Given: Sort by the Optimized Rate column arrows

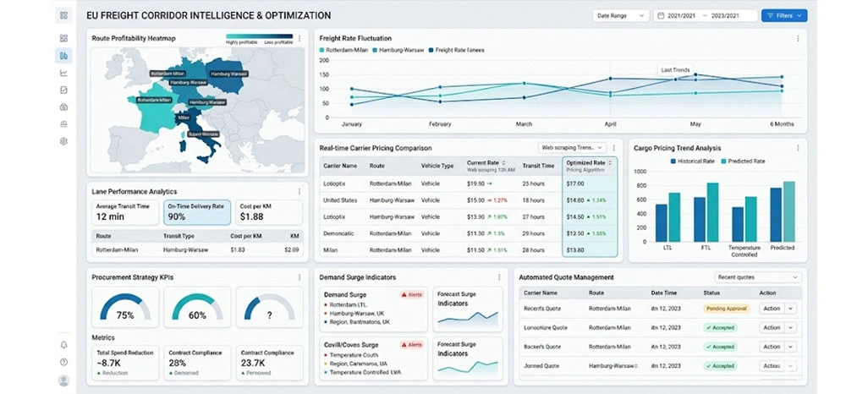Looking at the screenshot, I should [x=610, y=162].
